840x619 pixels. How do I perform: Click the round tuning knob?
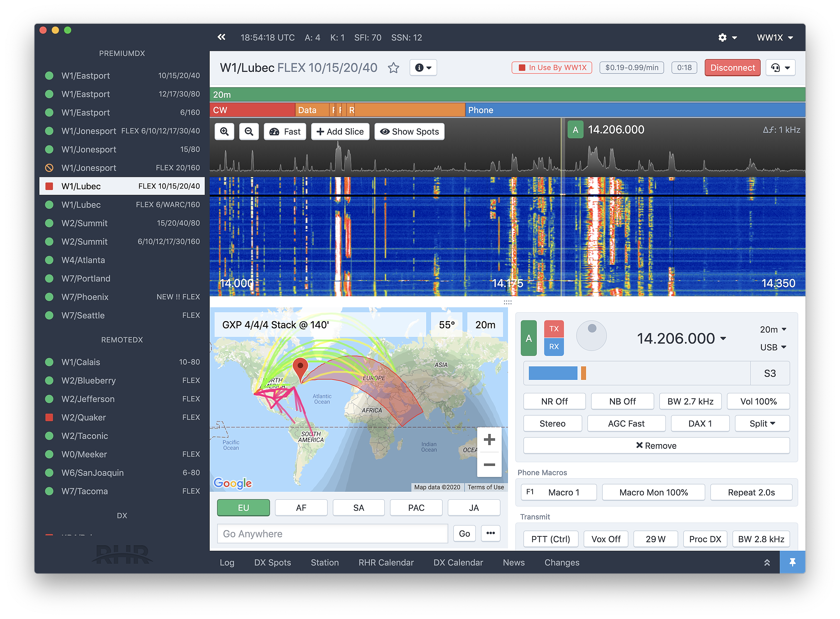click(591, 335)
